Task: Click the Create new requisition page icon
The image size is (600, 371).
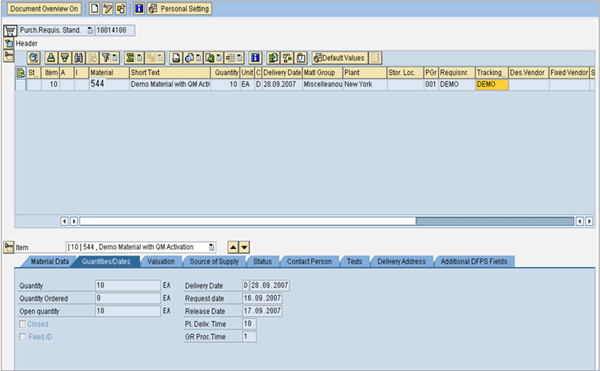Action: pos(94,8)
